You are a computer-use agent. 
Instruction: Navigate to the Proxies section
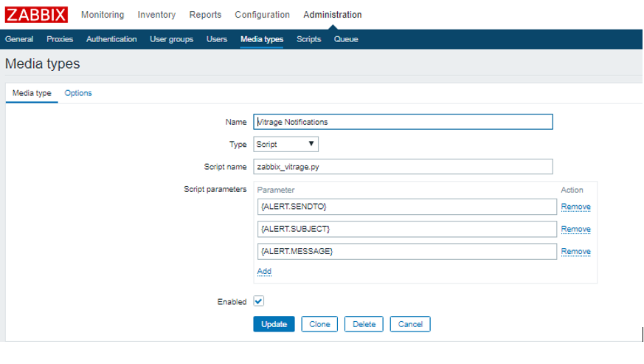[60, 39]
